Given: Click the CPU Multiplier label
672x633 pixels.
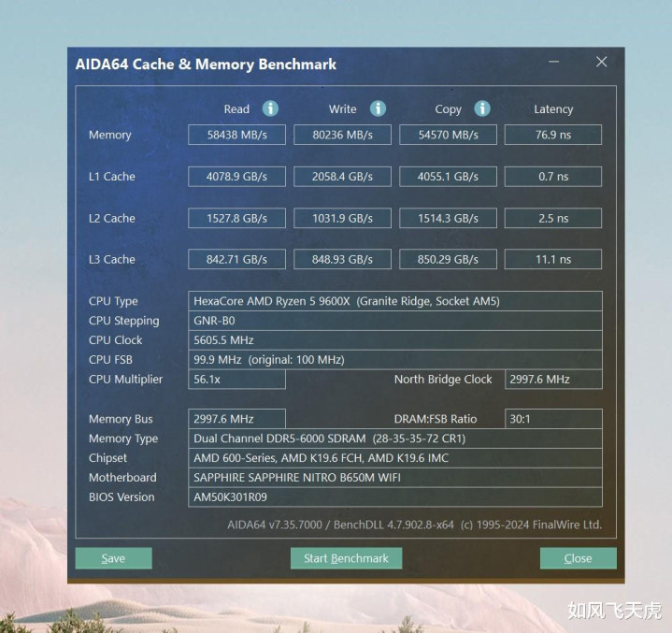Looking at the screenshot, I should (x=125, y=379).
